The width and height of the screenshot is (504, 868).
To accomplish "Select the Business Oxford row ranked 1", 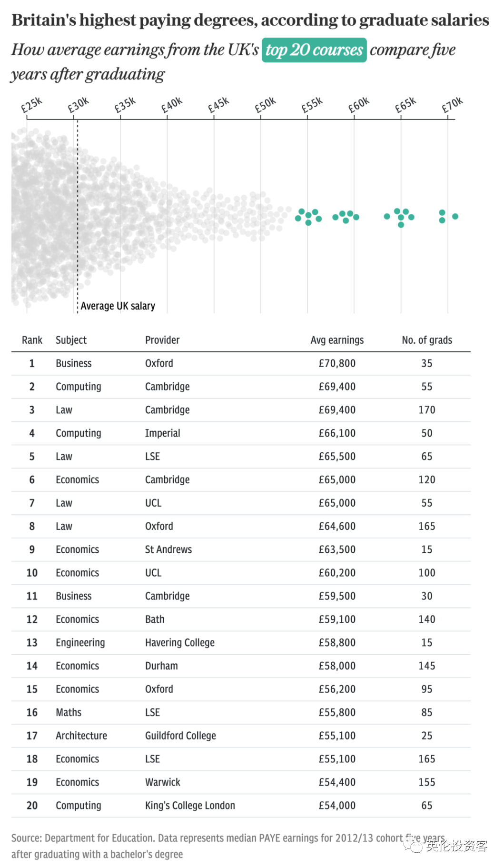I will pyautogui.click(x=241, y=363).
